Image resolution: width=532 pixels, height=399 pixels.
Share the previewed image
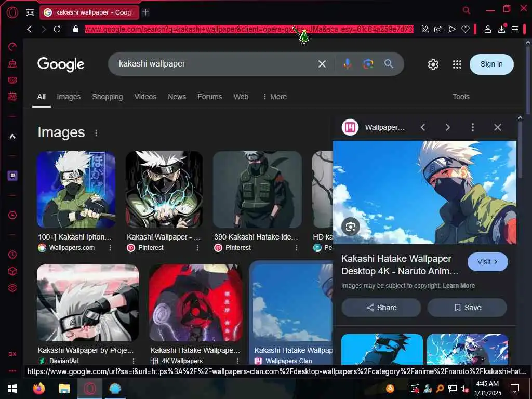click(x=381, y=308)
